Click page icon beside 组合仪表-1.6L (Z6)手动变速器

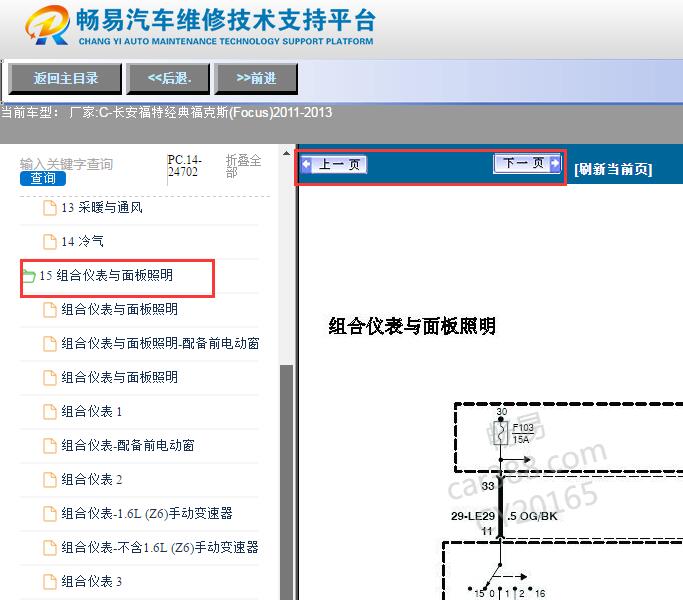click(x=50, y=514)
